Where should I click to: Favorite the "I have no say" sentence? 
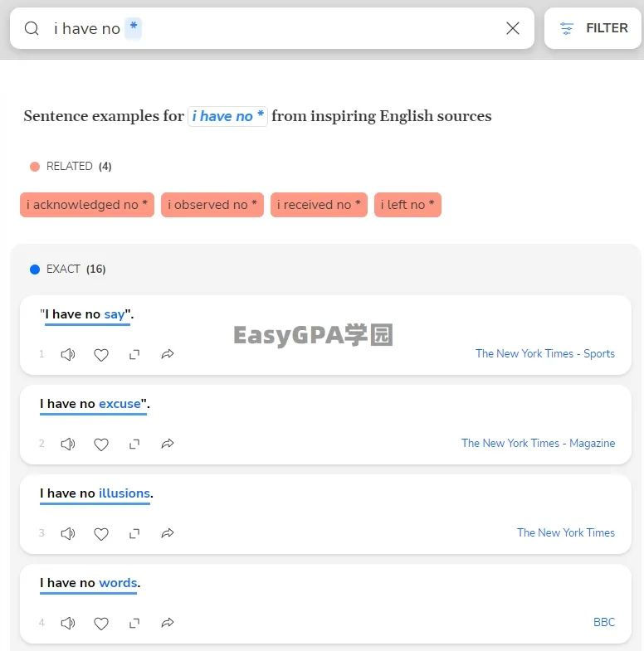coord(101,355)
